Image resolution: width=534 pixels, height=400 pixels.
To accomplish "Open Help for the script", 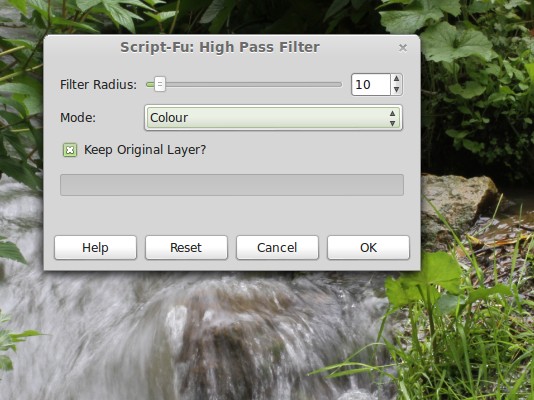I will pyautogui.click(x=95, y=247).
